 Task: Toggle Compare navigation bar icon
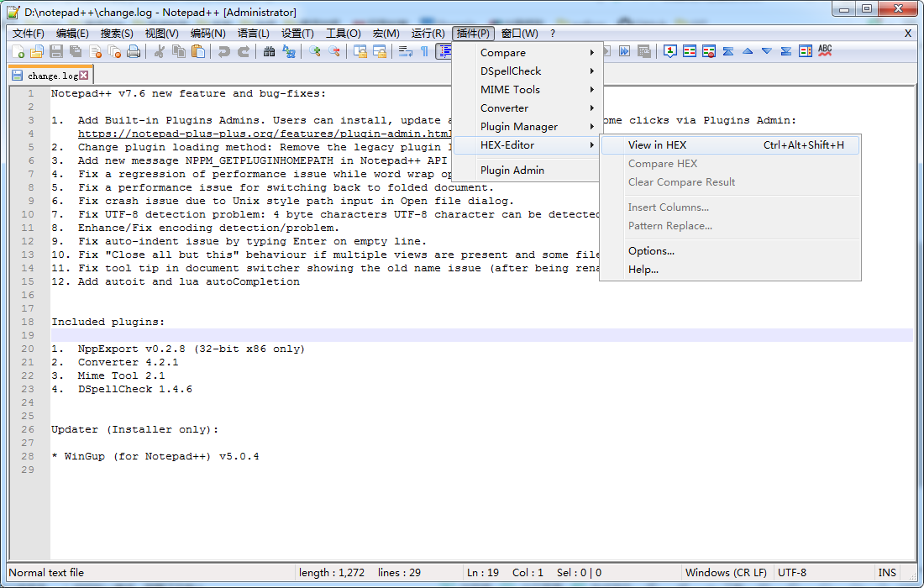point(806,52)
